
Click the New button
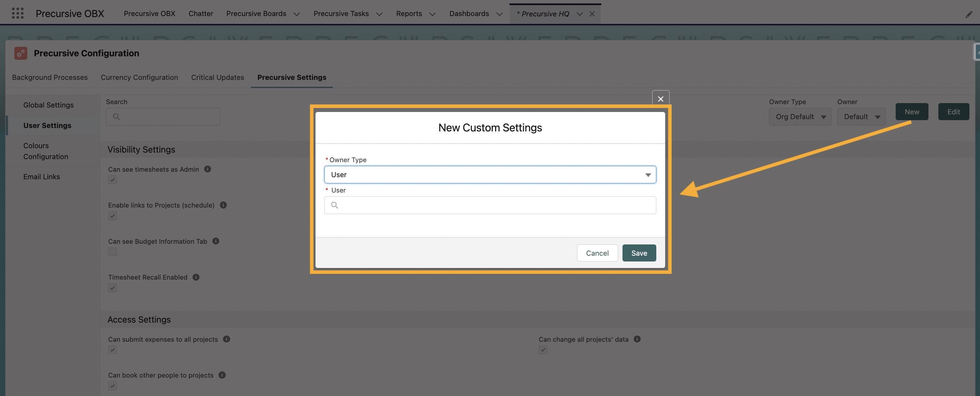(x=912, y=112)
